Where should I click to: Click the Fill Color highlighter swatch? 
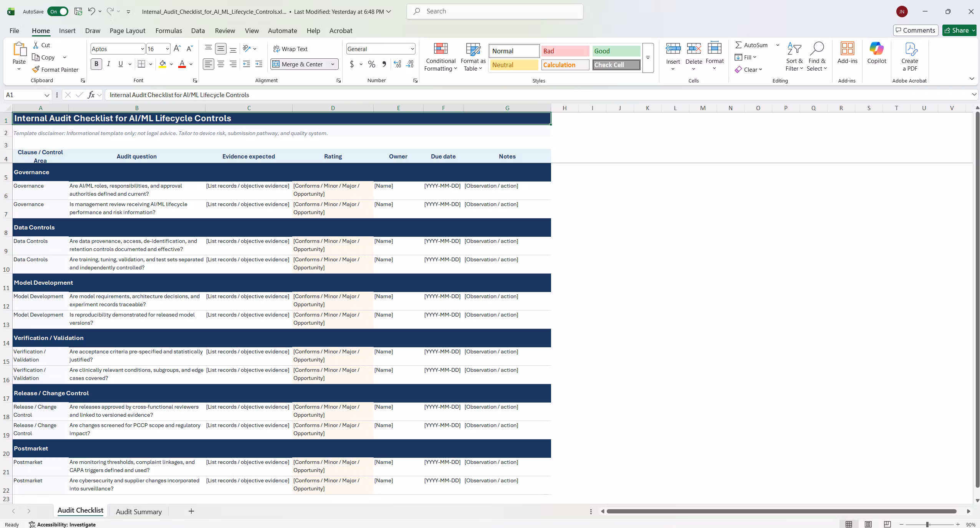click(162, 64)
